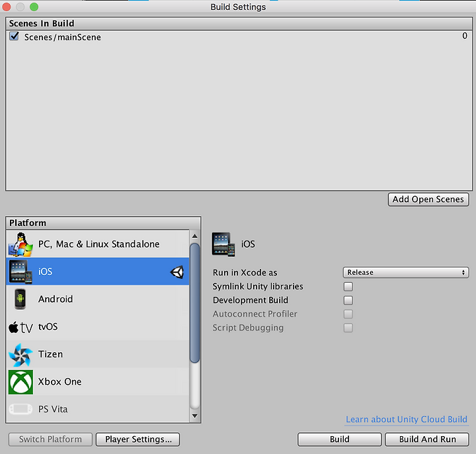476x454 pixels.
Task: Click the green window zoom button
Action: (x=34, y=7)
